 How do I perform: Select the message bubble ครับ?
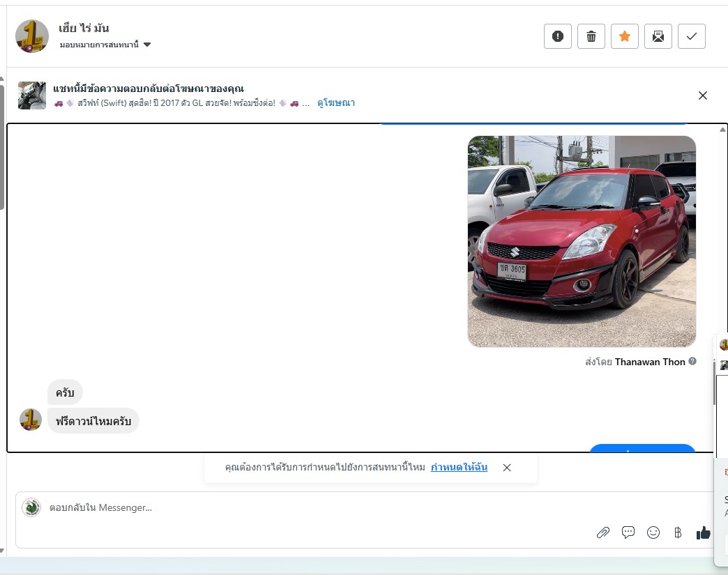(65, 392)
